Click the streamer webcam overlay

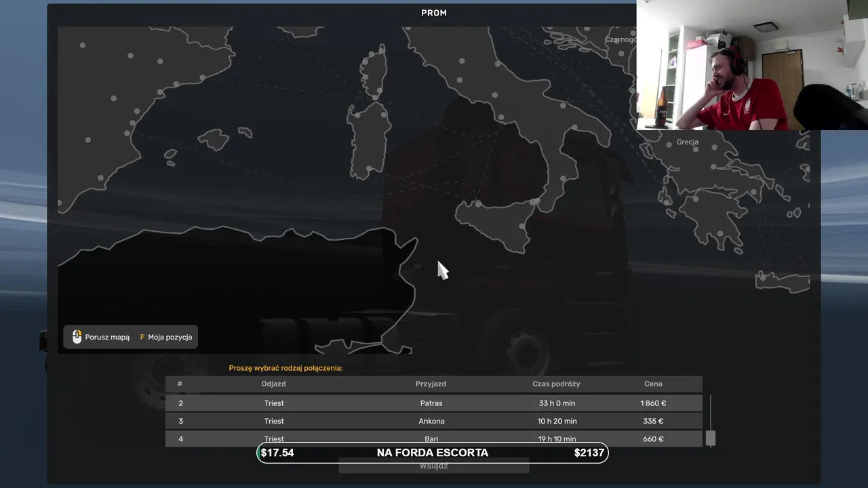(x=752, y=64)
